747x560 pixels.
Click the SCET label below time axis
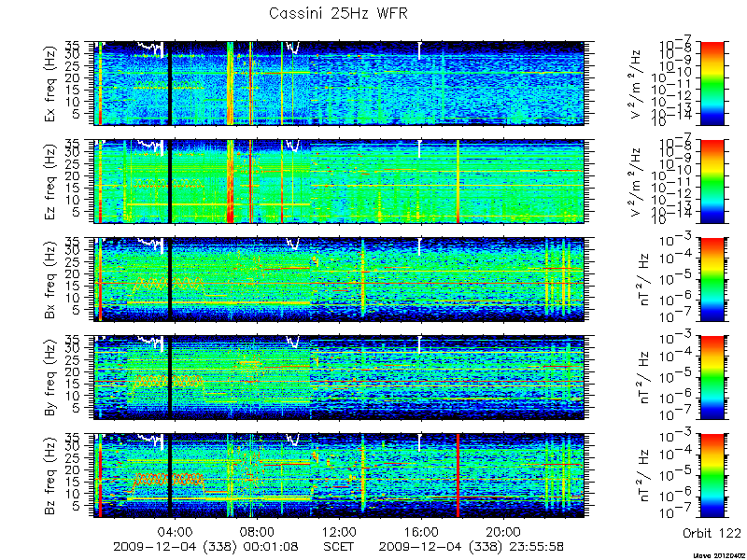pos(339,546)
